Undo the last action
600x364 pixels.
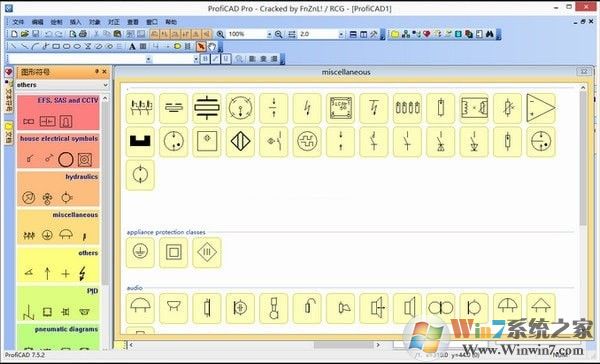(x=48, y=34)
